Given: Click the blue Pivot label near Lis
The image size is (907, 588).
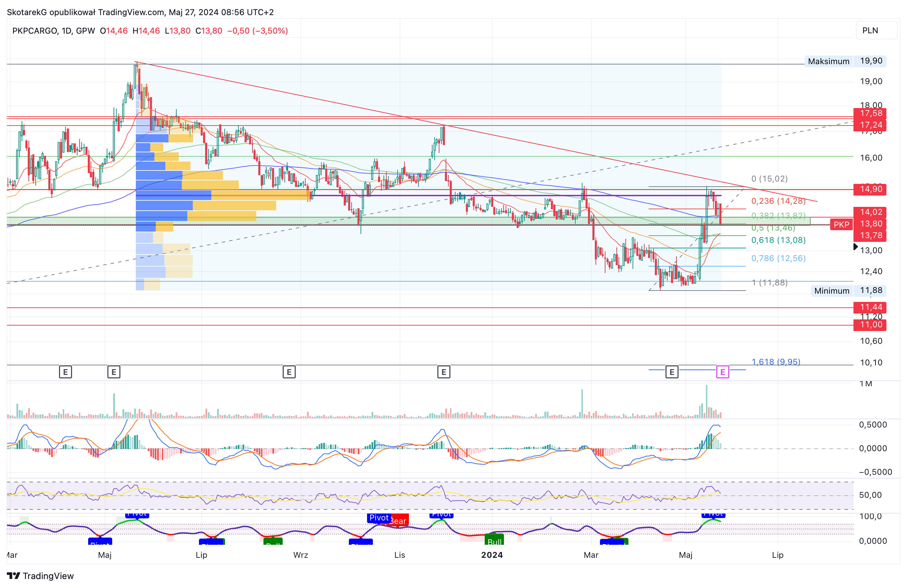Looking at the screenshot, I should (379, 518).
